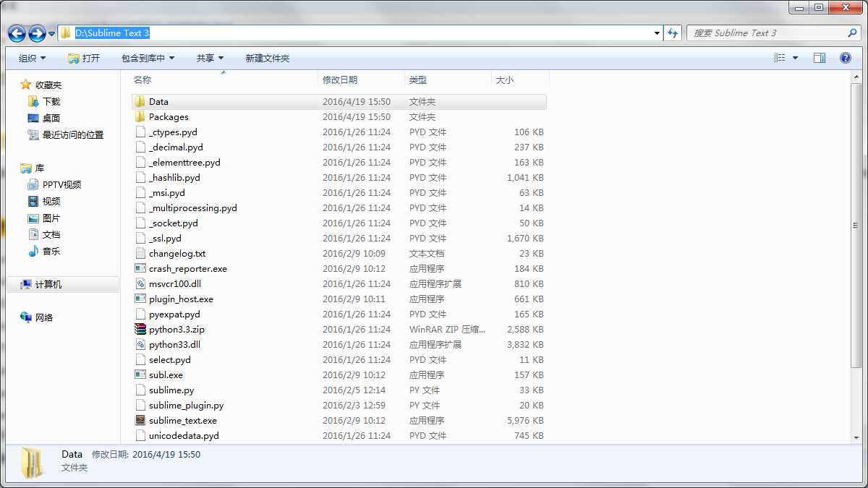Click the help question mark icon
The height and width of the screenshot is (488, 868).
coord(845,58)
